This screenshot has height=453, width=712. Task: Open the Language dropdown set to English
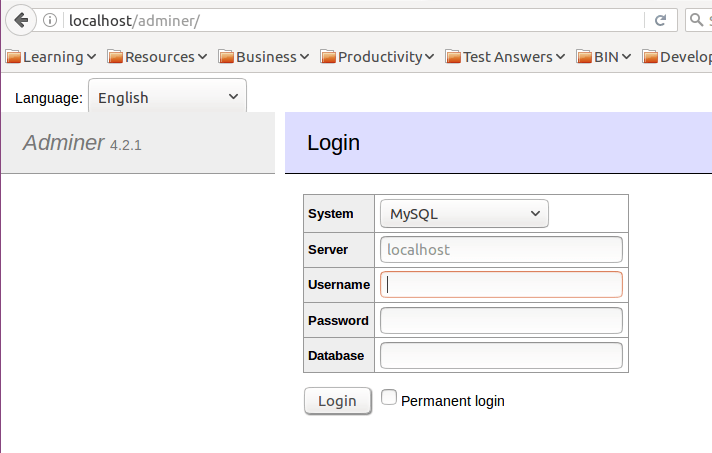[x=168, y=96]
